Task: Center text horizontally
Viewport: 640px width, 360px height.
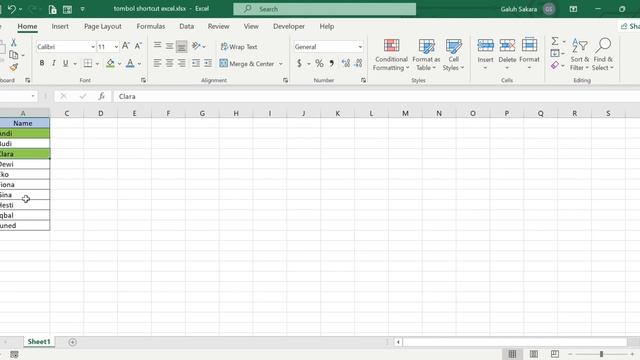Action: (x=169, y=63)
